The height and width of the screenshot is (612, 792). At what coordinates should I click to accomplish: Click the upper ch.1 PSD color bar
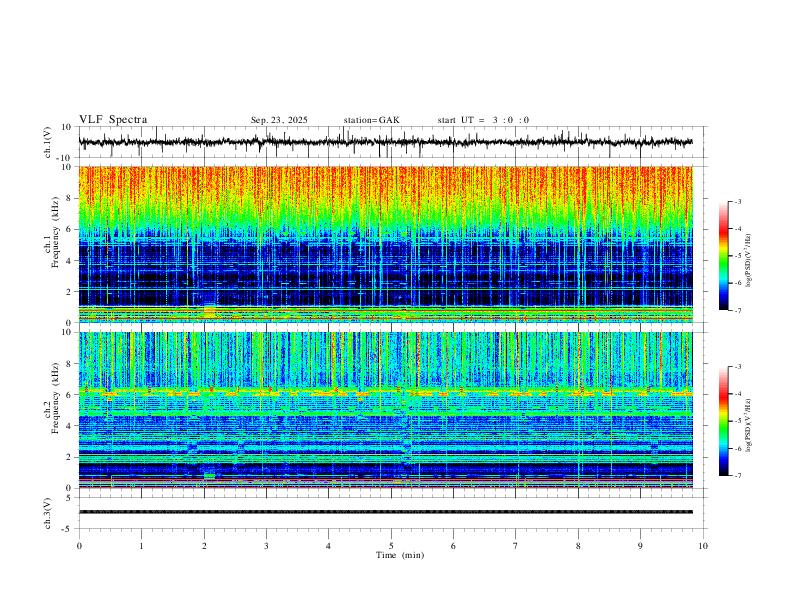point(723,256)
